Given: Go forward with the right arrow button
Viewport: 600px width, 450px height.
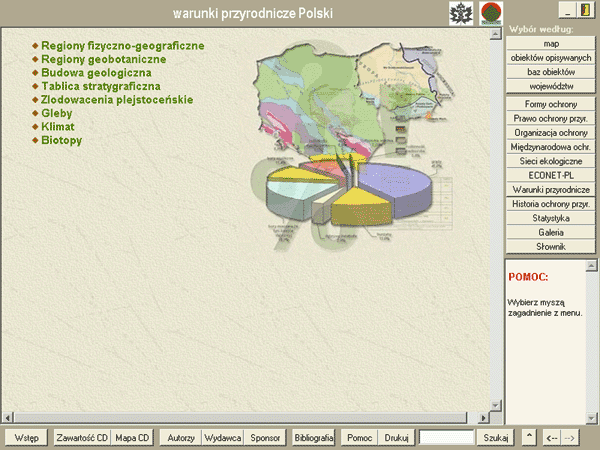Looking at the screenshot, I should (569, 438).
